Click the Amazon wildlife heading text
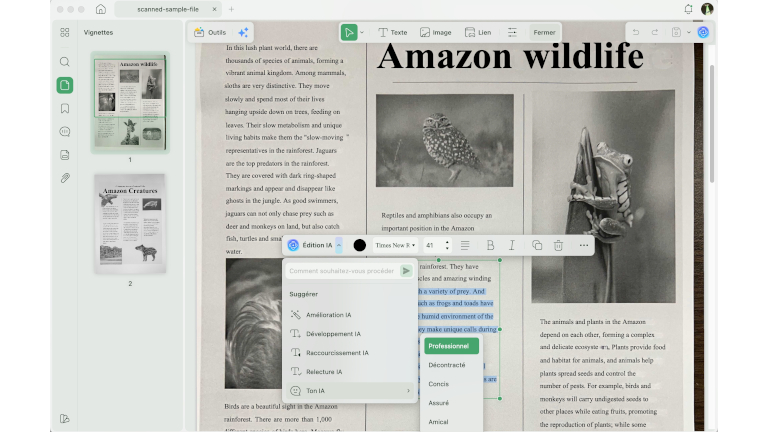The height and width of the screenshot is (432, 768). (x=510, y=56)
